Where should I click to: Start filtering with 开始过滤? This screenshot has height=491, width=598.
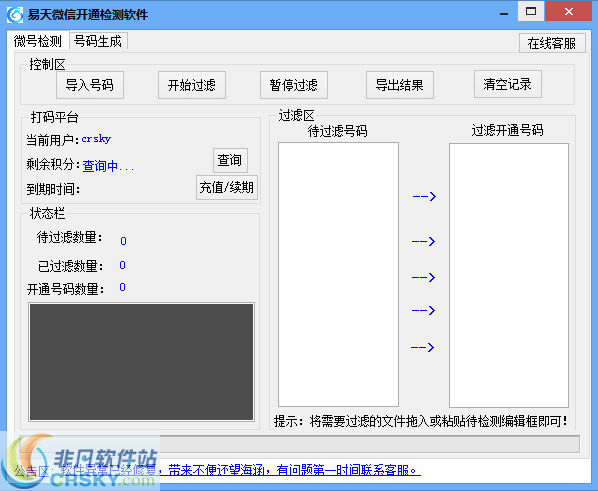[x=192, y=85]
